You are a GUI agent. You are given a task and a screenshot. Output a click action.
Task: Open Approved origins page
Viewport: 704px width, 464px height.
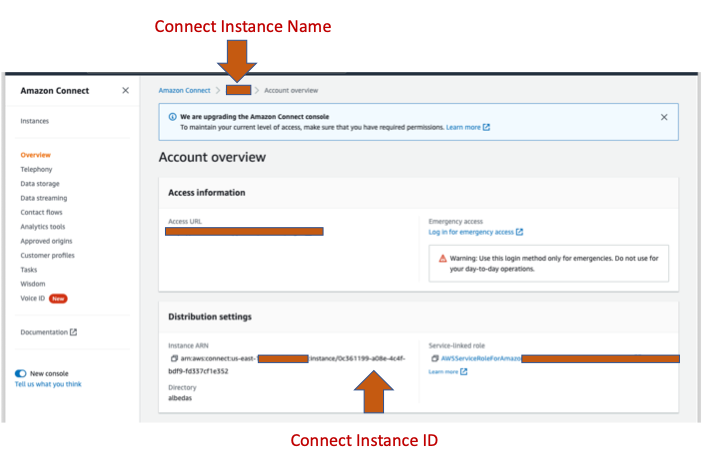[x=46, y=241]
